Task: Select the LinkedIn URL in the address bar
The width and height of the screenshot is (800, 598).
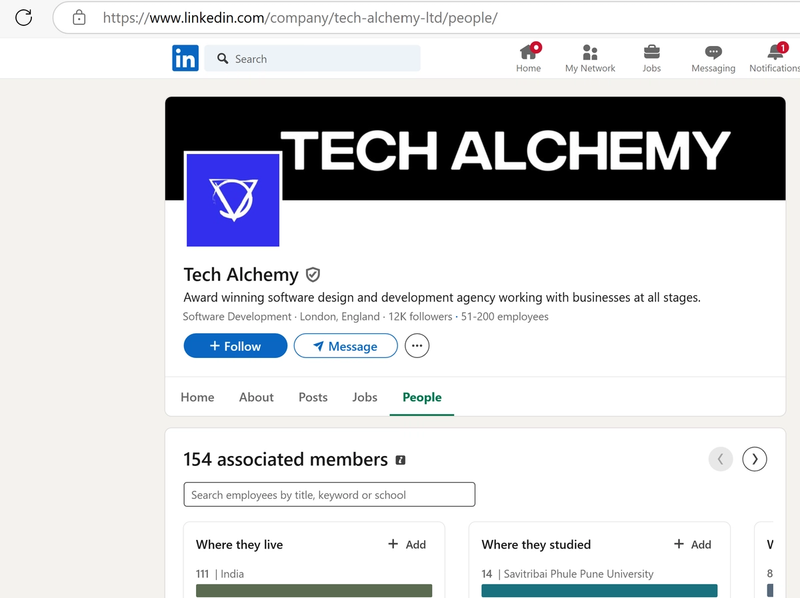Action: tap(300, 18)
